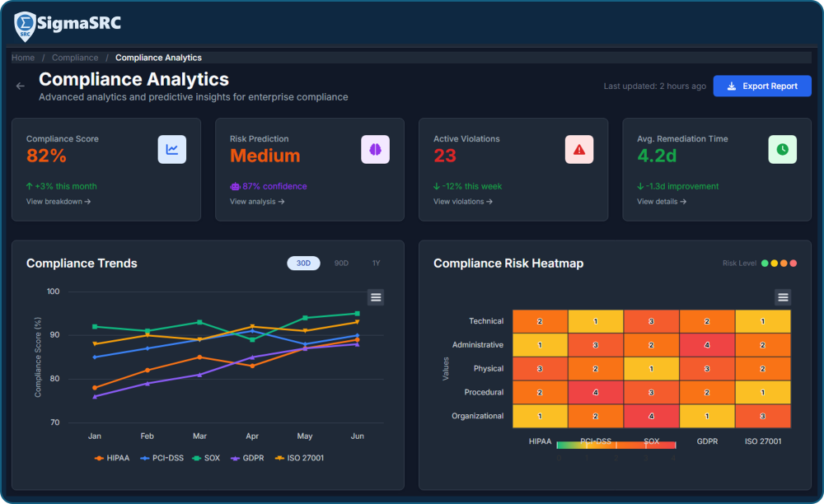
Task: Click the '-1.3d improvement' text
Action: (x=682, y=186)
